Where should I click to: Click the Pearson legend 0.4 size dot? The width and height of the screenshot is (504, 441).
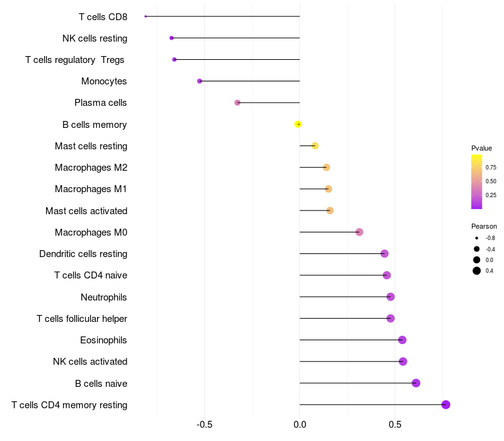477,271
